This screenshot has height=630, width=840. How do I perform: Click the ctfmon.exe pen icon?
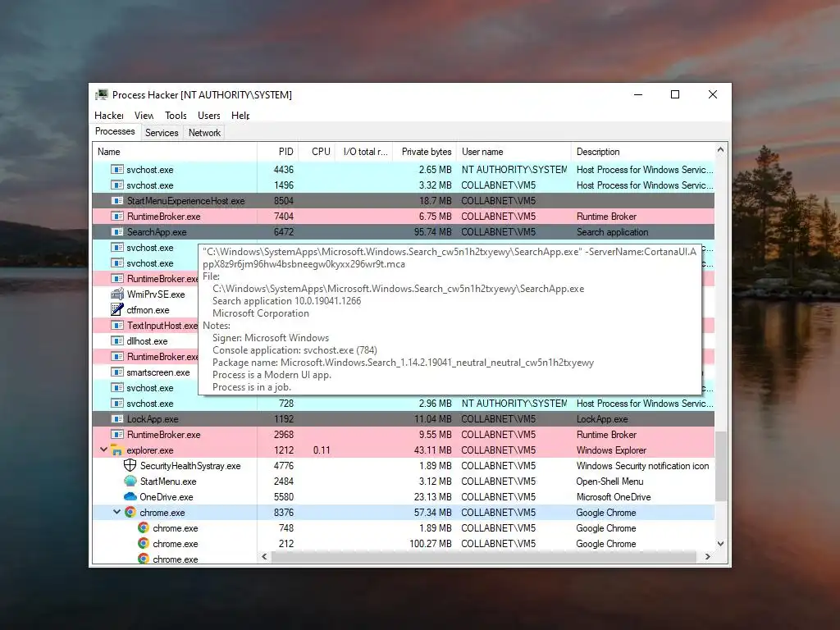point(116,309)
